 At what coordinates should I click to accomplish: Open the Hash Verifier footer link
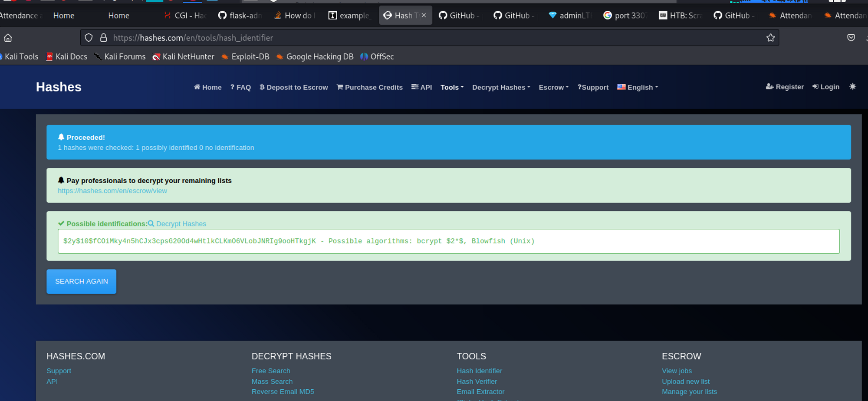(477, 381)
